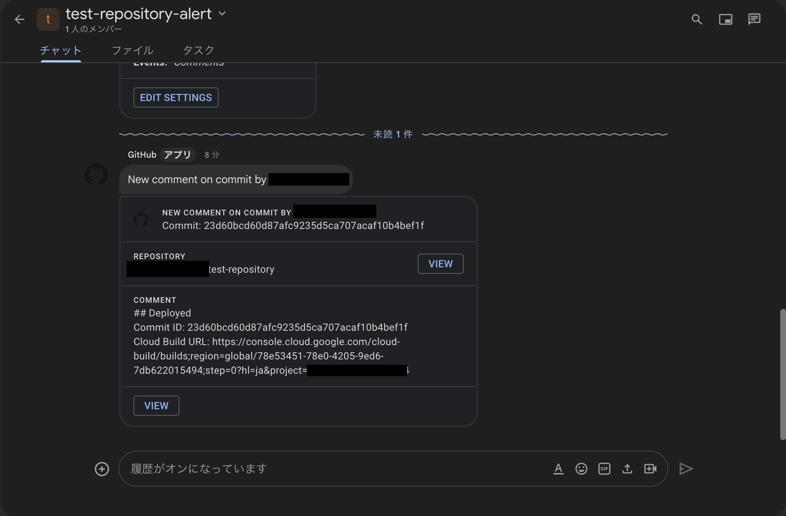786x516 pixels.
Task: Click the VIEW button next to REPOSITORY
Action: 441,264
